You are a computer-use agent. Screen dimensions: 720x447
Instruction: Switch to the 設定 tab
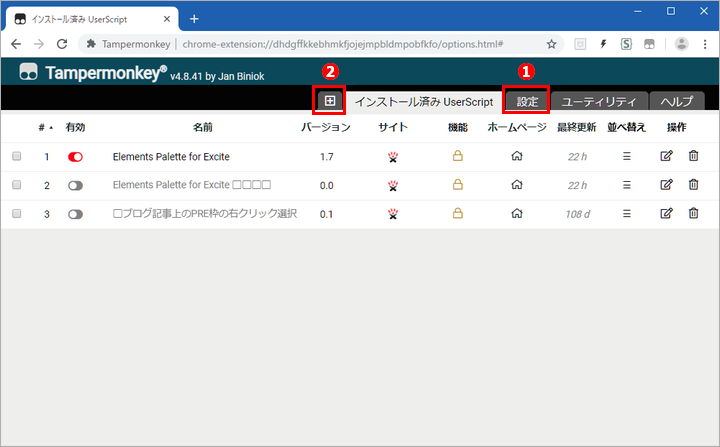tap(527, 101)
